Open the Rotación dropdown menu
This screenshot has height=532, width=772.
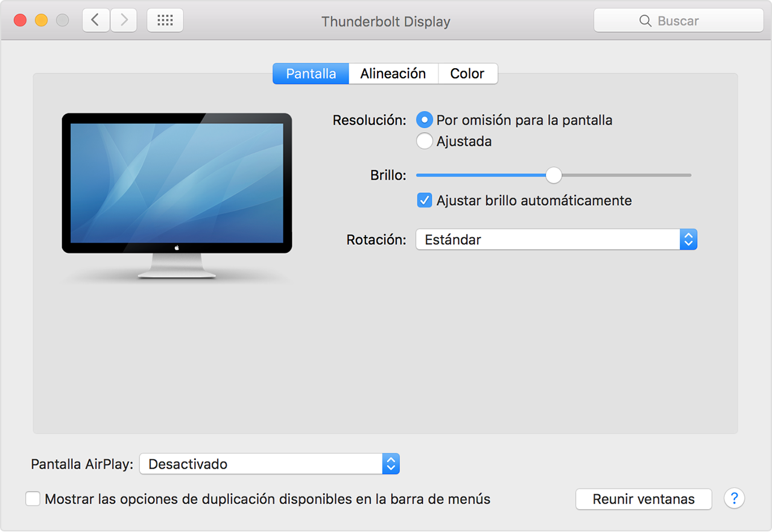[x=556, y=239]
